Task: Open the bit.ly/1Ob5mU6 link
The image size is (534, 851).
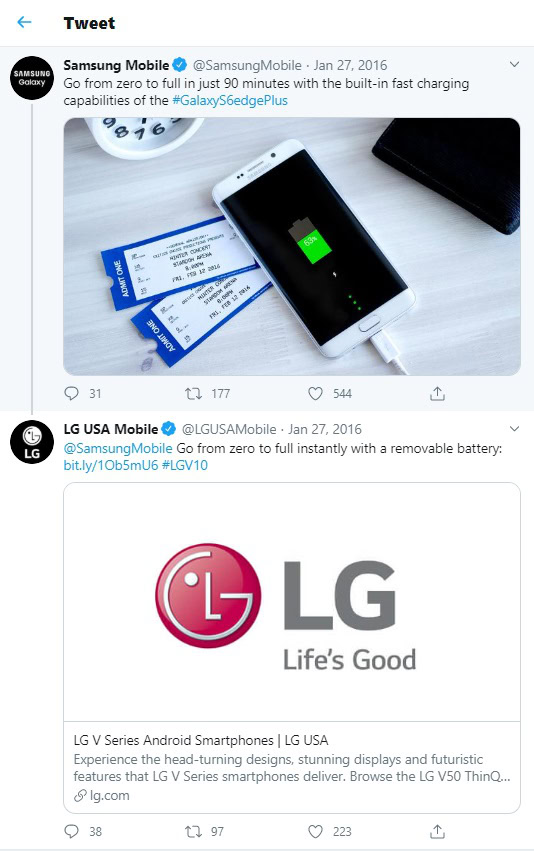Action: 111,465
